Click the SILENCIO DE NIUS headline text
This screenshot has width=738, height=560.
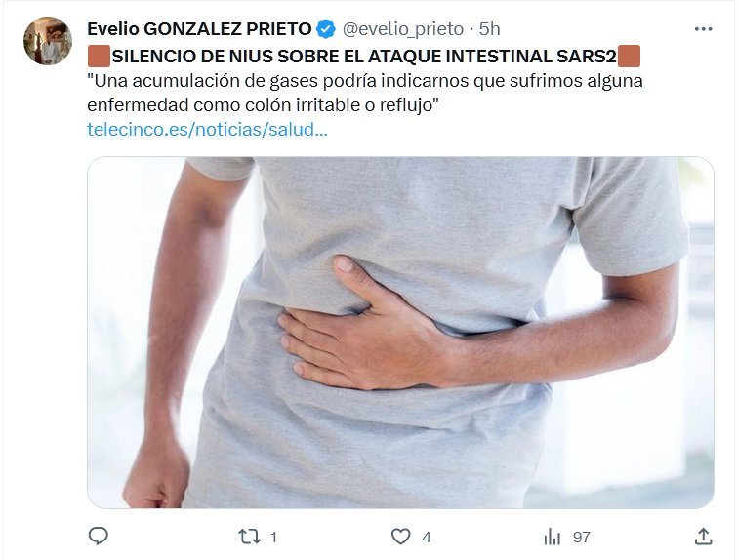coord(364,57)
